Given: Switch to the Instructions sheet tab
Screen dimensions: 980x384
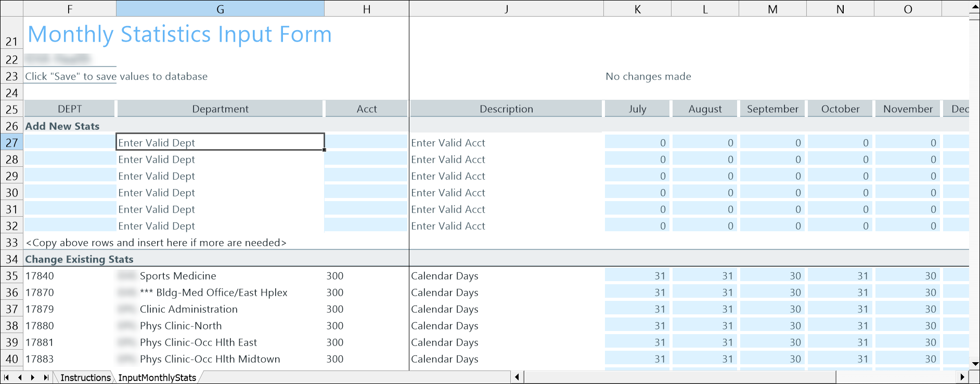Looking at the screenshot, I should 85,378.
